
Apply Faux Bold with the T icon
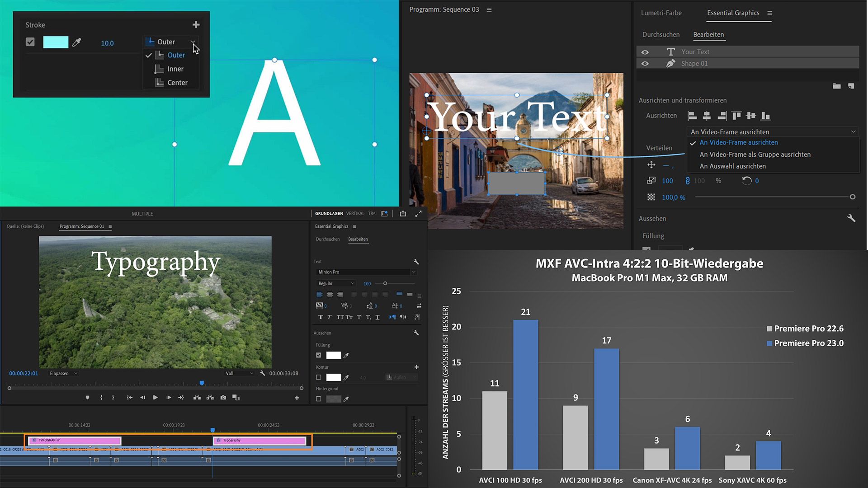coord(321,317)
